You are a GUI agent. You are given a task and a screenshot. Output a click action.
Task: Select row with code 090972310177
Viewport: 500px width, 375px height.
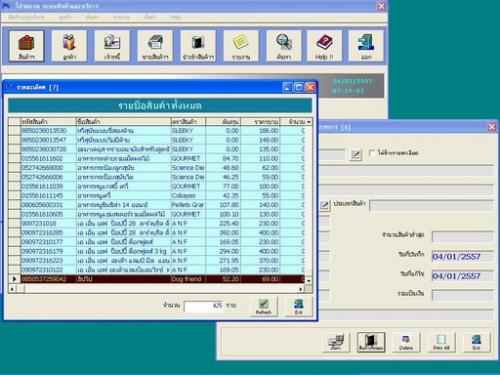coord(163,242)
